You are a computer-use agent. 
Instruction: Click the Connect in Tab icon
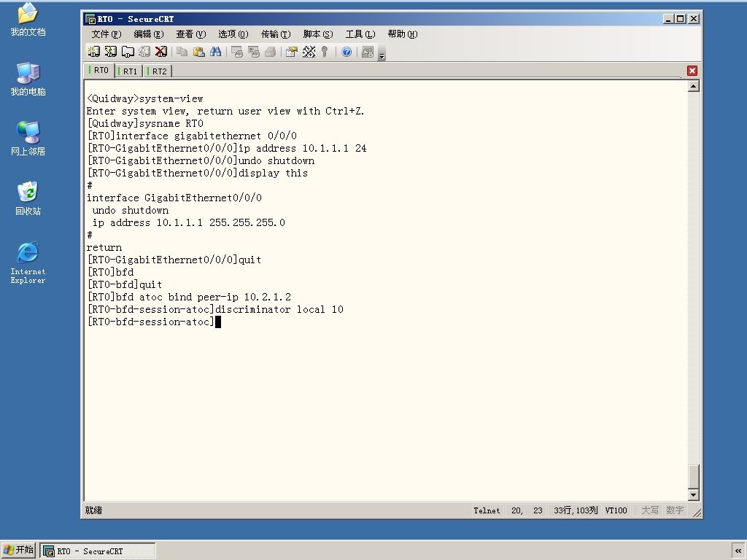(x=128, y=52)
